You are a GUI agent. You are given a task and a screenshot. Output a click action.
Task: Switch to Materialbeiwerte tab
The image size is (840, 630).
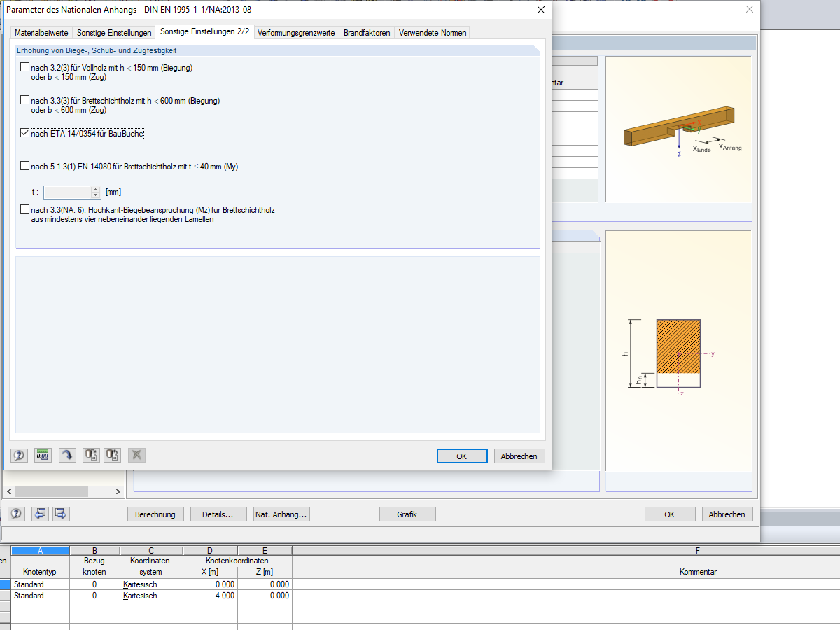41,33
